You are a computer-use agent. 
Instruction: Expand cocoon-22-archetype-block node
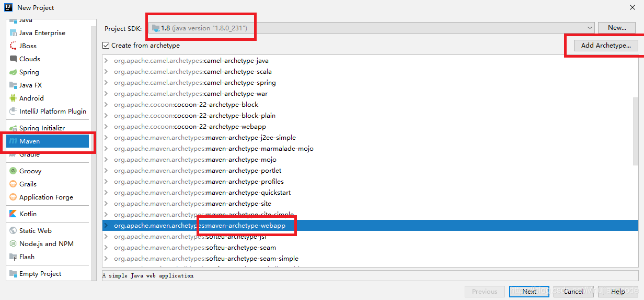[x=106, y=105]
